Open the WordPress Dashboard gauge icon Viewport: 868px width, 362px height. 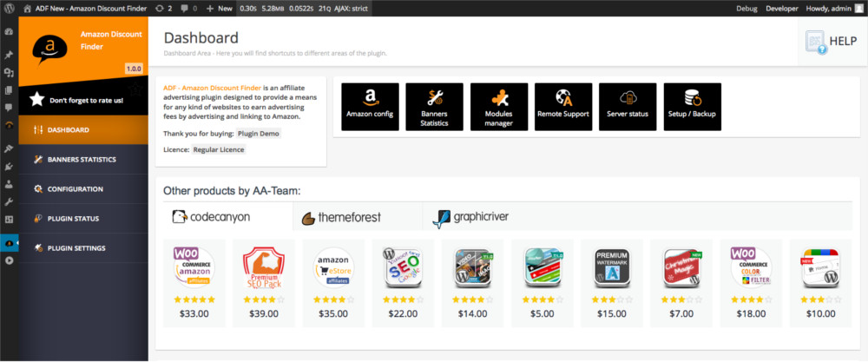point(9,31)
